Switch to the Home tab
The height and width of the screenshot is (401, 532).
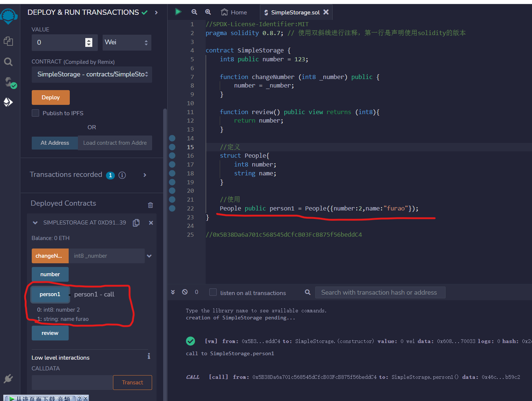(x=234, y=12)
